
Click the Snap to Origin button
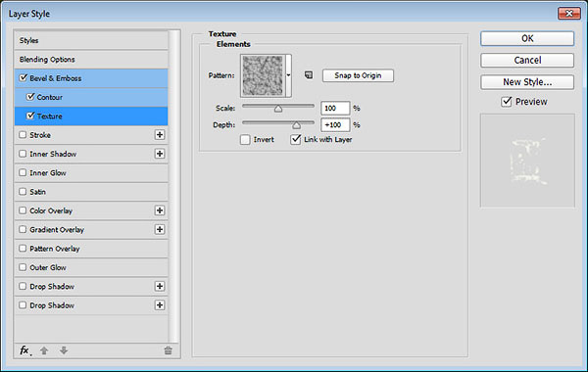click(358, 75)
